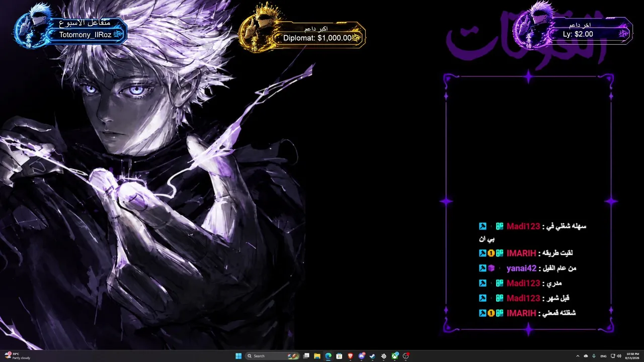Click the teal badge in the سهله شغلي في row

click(x=500, y=226)
